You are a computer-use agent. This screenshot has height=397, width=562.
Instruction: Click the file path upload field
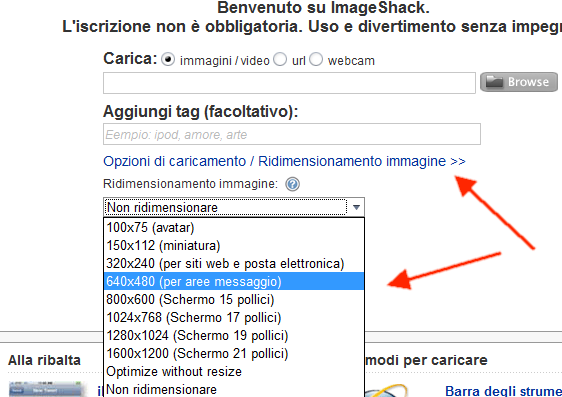click(x=289, y=83)
